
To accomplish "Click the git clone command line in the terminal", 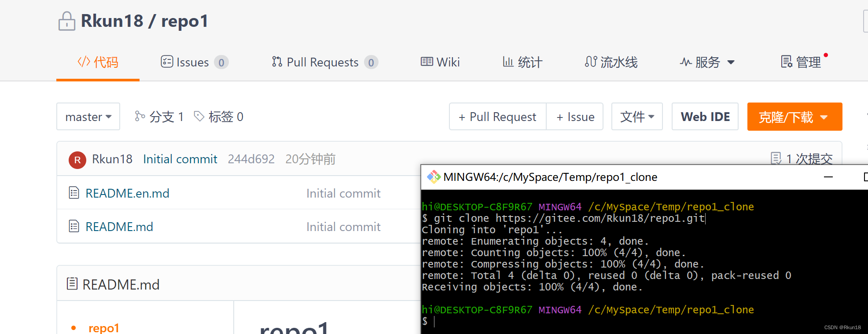I will click(x=564, y=218).
